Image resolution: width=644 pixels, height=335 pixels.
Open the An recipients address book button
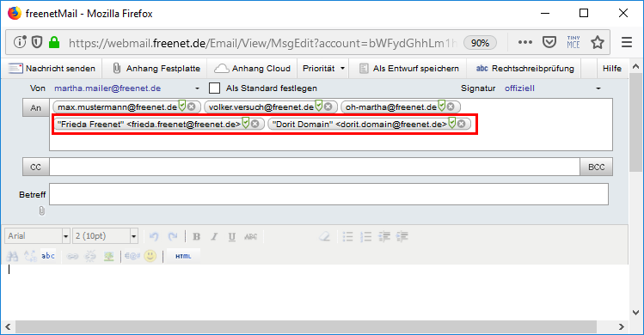[x=36, y=108]
